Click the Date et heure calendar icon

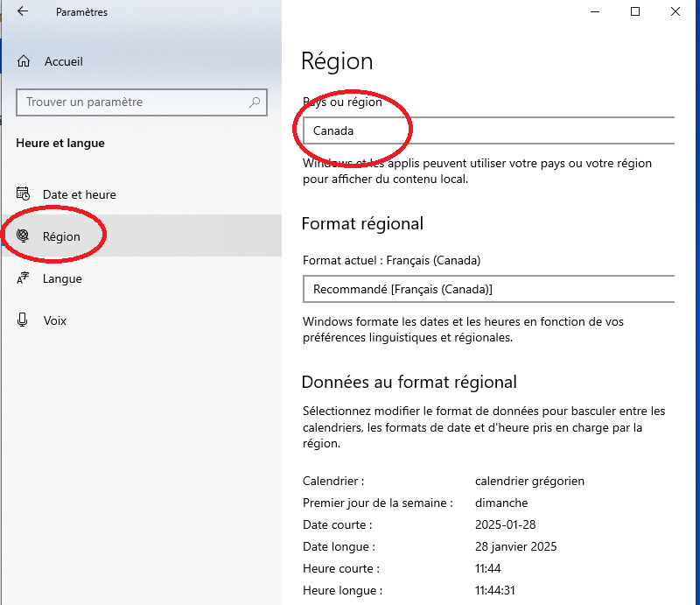pyautogui.click(x=24, y=193)
